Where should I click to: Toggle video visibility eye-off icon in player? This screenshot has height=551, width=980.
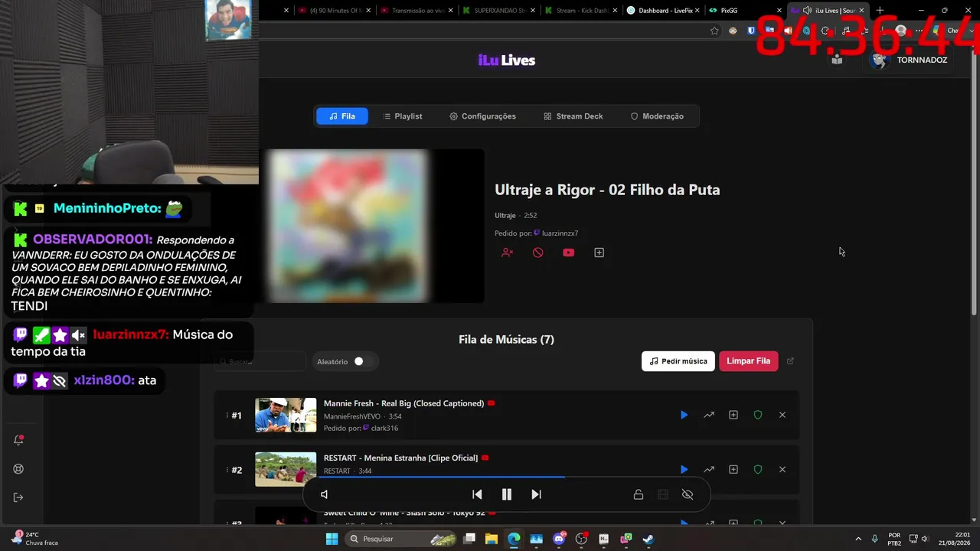coord(688,494)
